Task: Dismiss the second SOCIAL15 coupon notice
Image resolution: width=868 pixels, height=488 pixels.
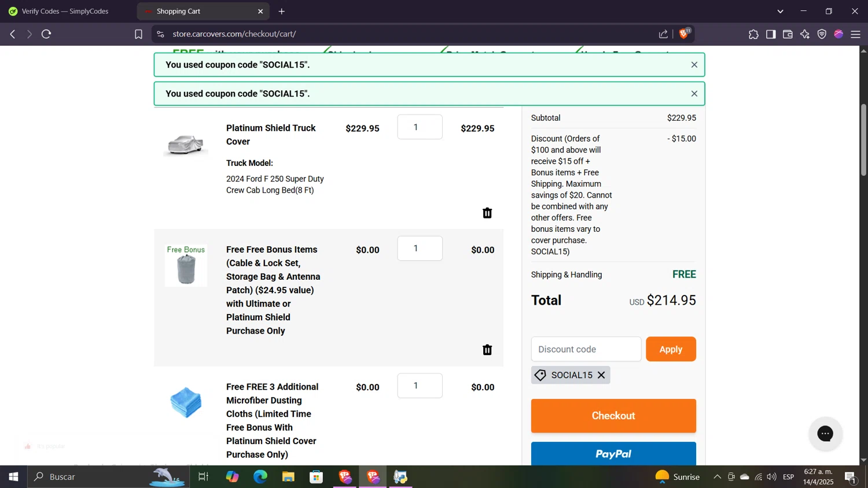Action: click(694, 94)
